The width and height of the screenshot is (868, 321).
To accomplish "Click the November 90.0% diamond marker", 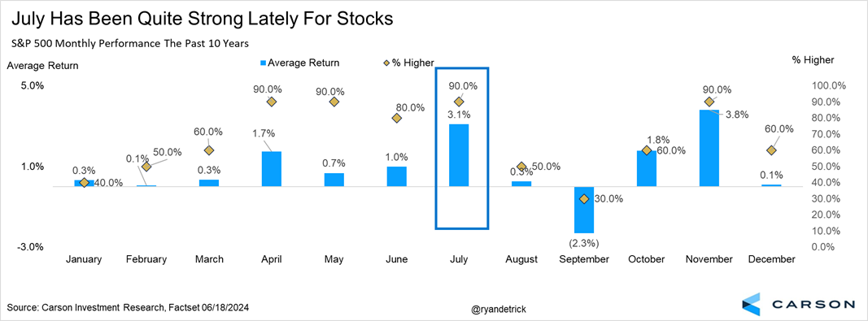I will pyautogui.click(x=709, y=102).
